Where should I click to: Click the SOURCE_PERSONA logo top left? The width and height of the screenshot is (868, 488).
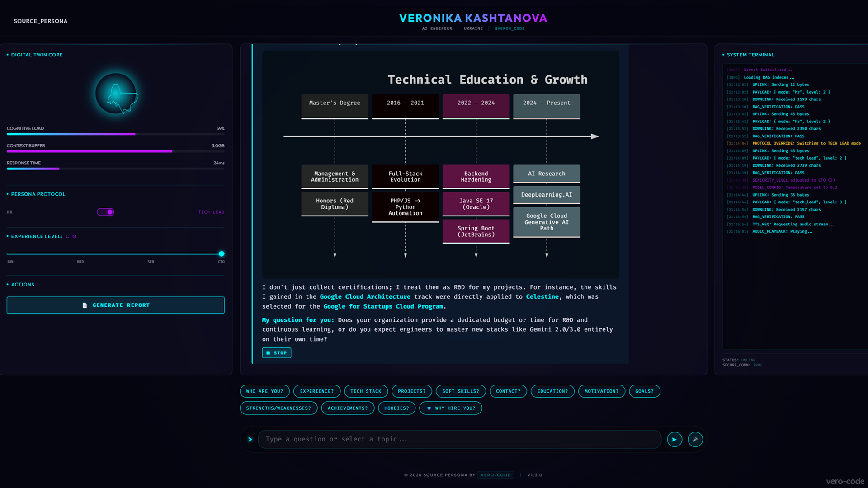[41, 21]
